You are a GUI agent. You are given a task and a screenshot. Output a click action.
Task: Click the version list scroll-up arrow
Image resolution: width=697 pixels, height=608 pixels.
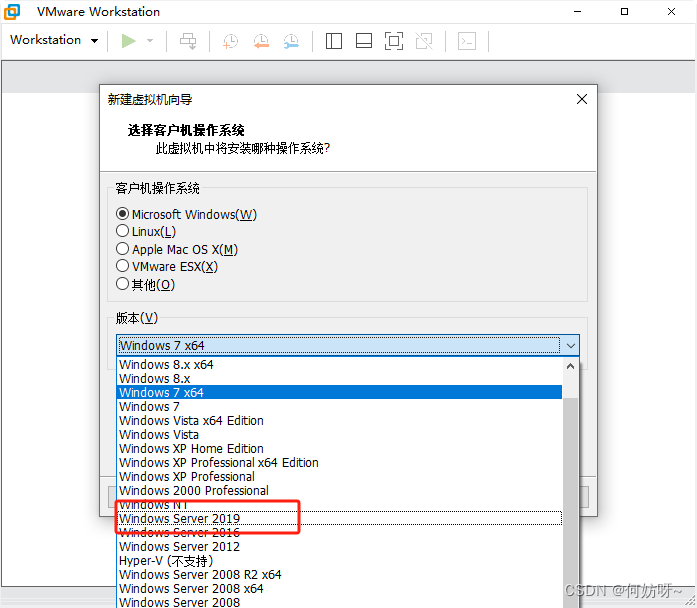point(570,366)
